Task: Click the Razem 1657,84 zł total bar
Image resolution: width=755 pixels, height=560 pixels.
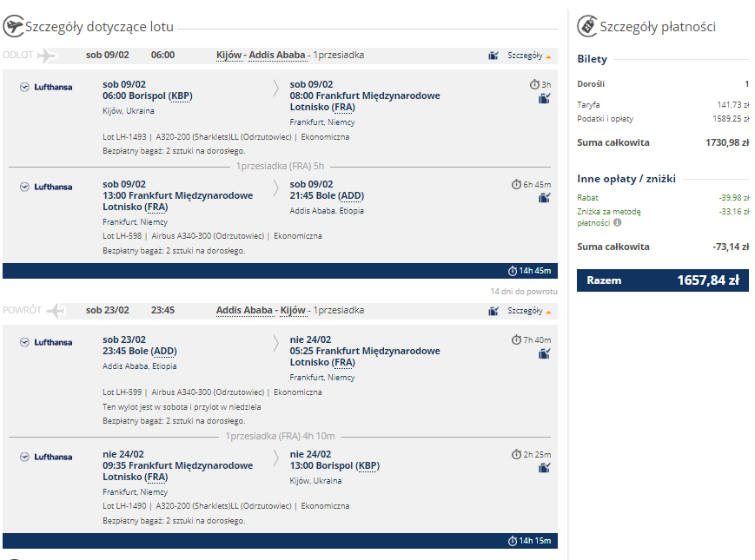Action: click(663, 280)
